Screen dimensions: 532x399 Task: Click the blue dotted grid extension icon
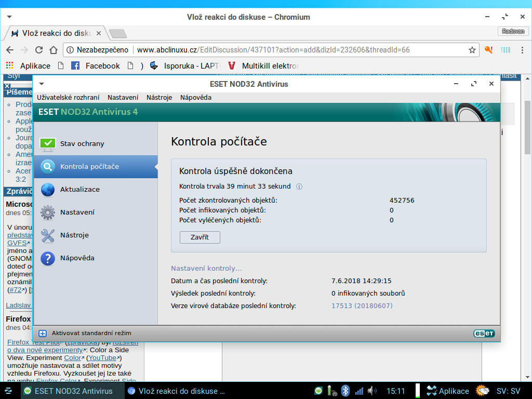506,50
